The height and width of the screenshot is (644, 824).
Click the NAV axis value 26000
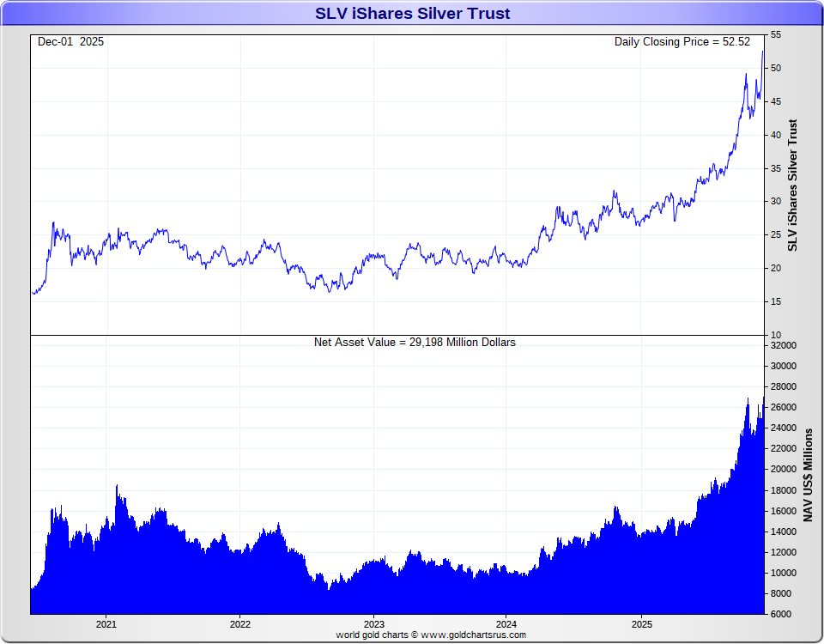pos(783,407)
